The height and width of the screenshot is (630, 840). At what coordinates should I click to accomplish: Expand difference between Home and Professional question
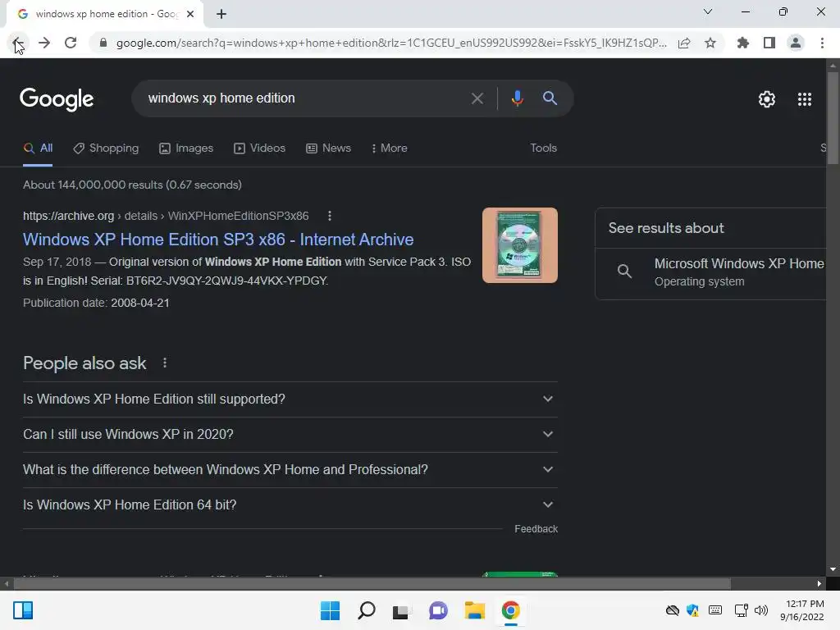click(x=290, y=470)
